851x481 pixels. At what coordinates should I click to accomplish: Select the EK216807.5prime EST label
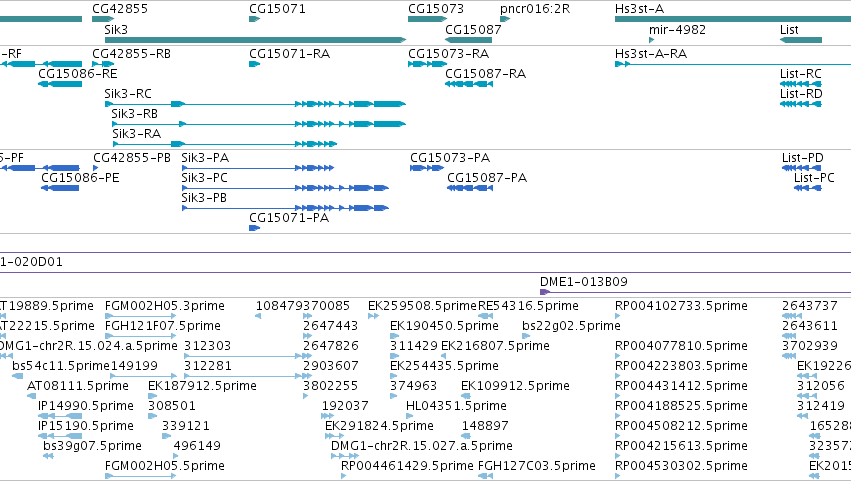point(495,346)
